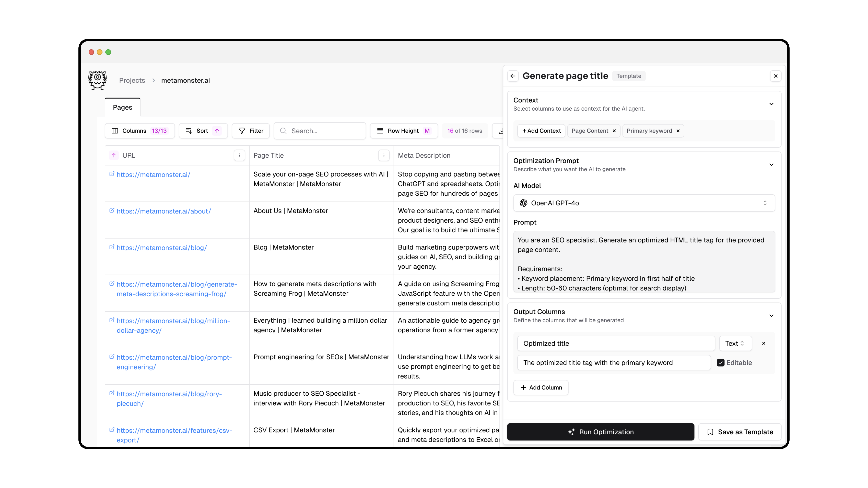Viewport: 868px width, 488px height.
Task: Click the OpenAI logo in AI Model selector
Action: pyautogui.click(x=523, y=203)
